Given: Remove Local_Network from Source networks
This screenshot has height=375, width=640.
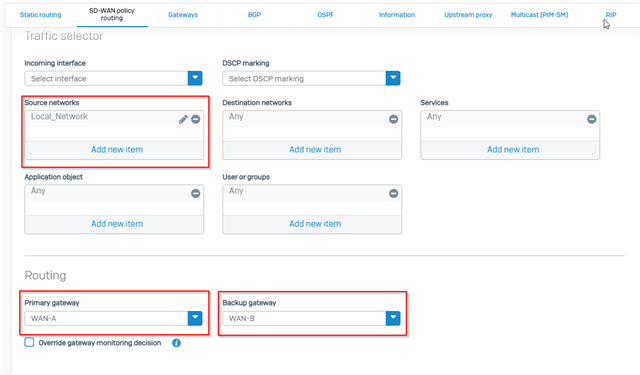Looking at the screenshot, I should click(196, 119).
